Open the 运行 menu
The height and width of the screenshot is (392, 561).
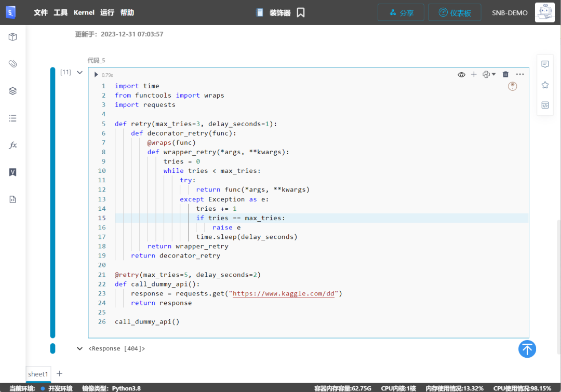coord(107,12)
